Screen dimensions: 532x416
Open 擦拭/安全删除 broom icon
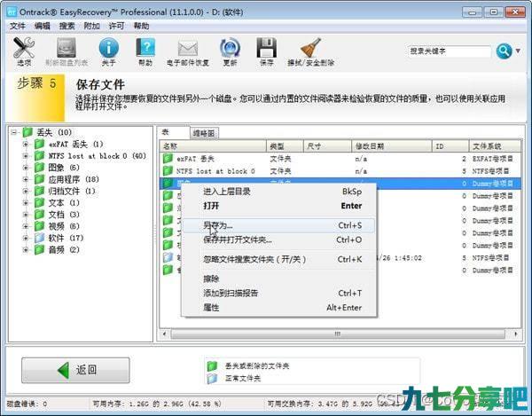[x=310, y=48]
